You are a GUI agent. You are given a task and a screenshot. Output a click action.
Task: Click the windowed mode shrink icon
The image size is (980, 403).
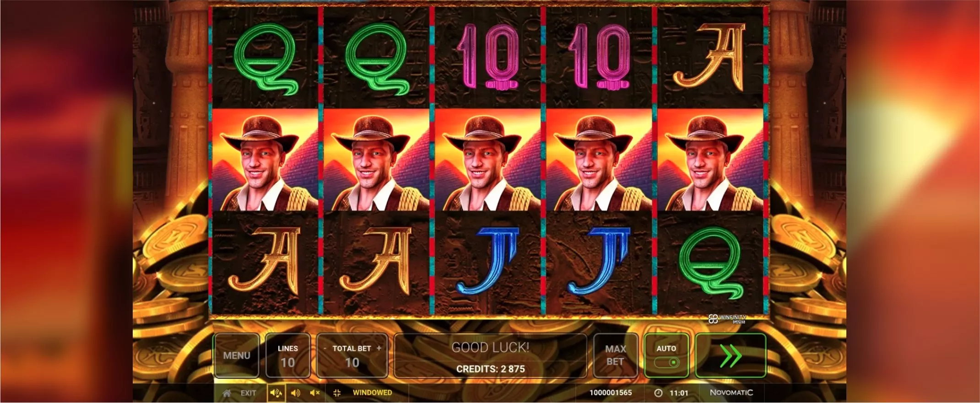click(337, 393)
